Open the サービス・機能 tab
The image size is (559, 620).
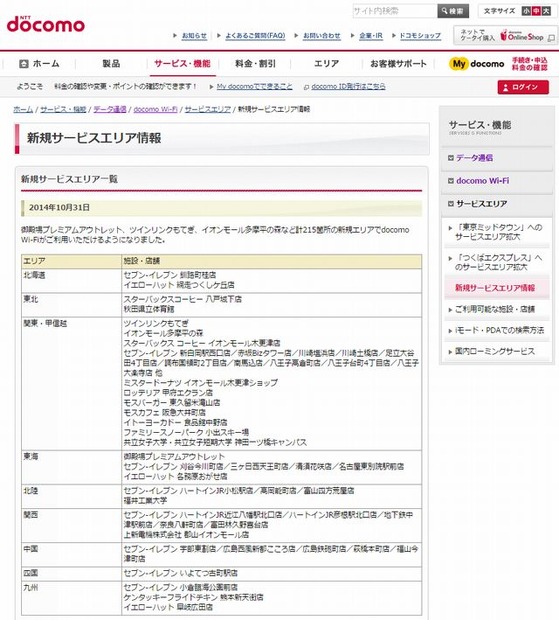[182, 64]
